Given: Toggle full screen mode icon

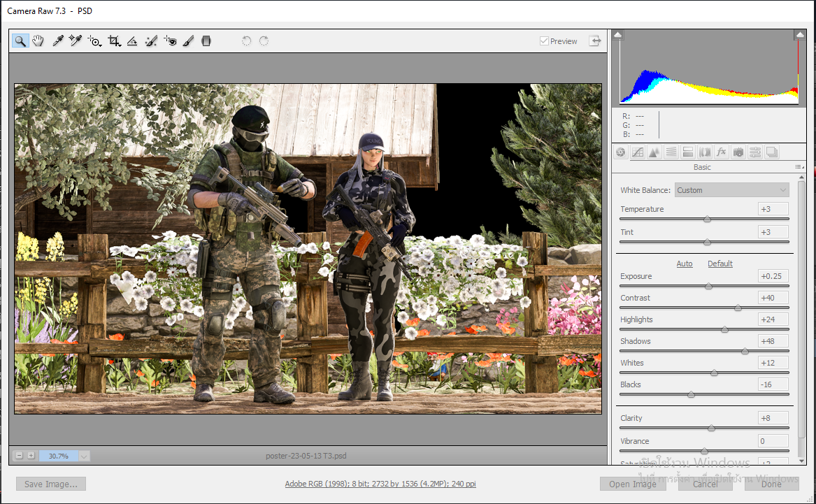Looking at the screenshot, I should [x=595, y=41].
